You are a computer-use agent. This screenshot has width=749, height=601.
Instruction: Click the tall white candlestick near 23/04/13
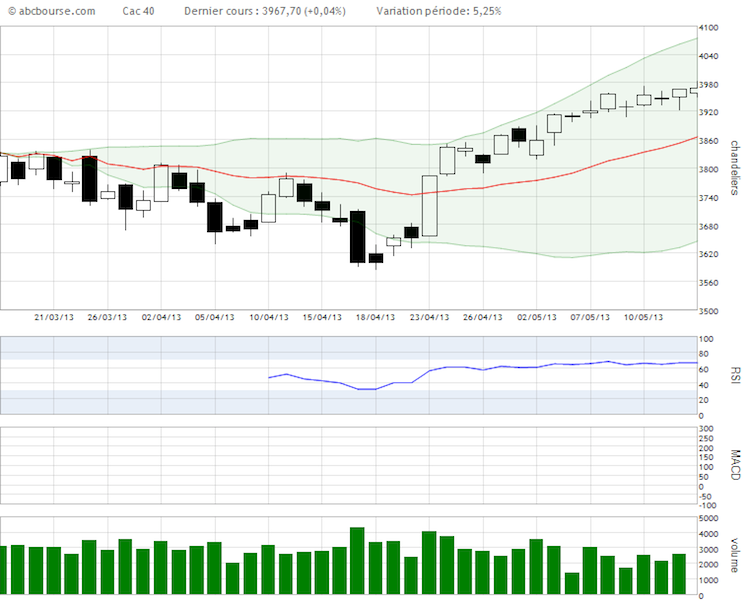pos(429,206)
